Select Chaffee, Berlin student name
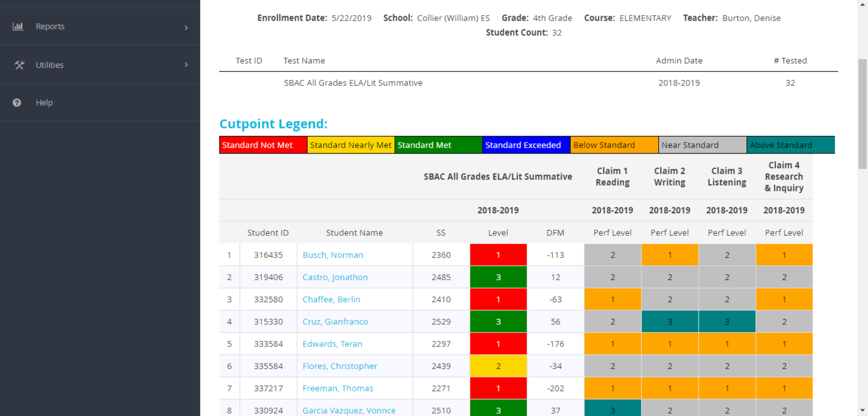Screen dimensions: 868x416 (x=331, y=300)
